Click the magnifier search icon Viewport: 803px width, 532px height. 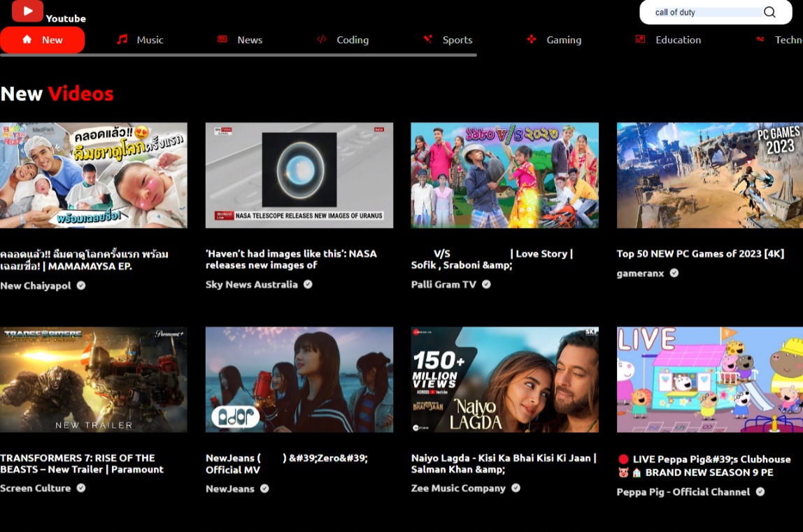[769, 12]
